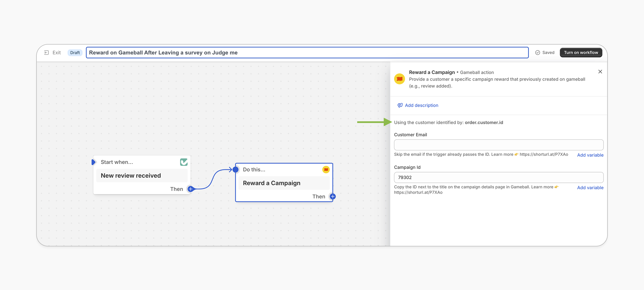Click the Saved checkmark indicator
The width and height of the screenshot is (644, 290).
point(538,52)
